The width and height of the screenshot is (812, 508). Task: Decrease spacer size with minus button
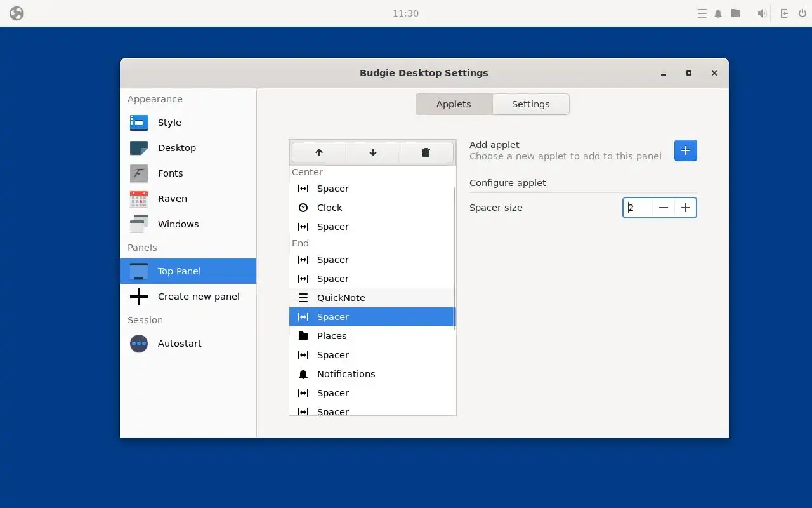coord(663,208)
